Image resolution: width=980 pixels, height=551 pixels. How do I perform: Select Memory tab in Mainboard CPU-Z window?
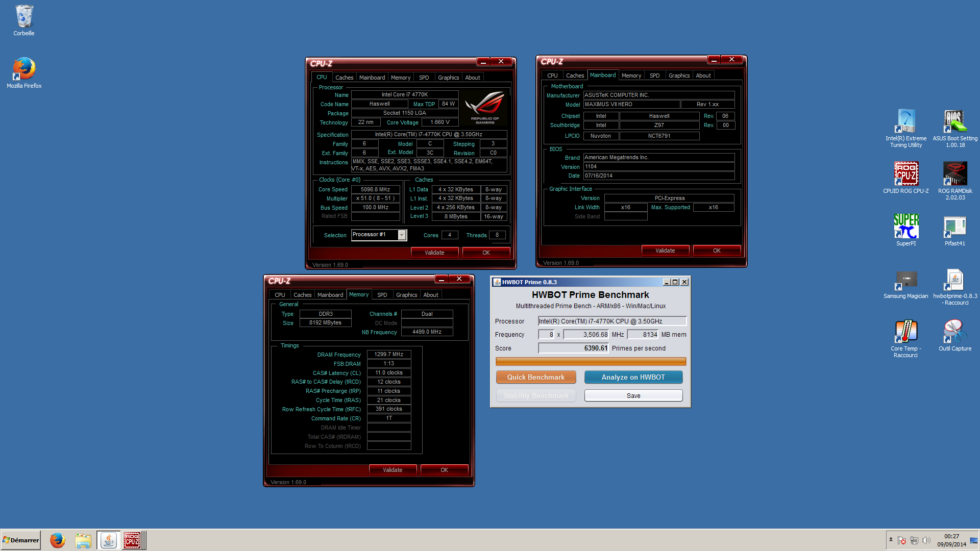tap(631, 76)
